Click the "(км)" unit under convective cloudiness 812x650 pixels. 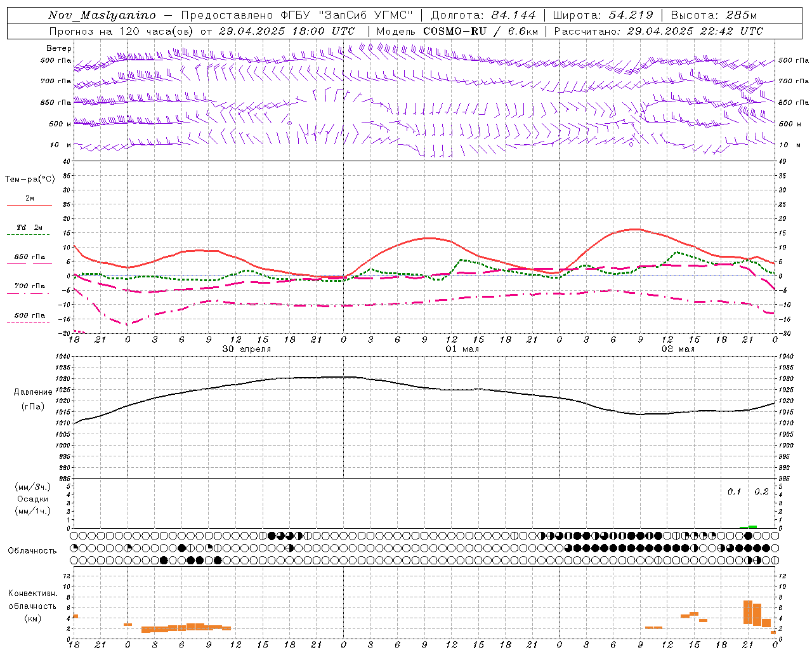[x=33, y=618]
